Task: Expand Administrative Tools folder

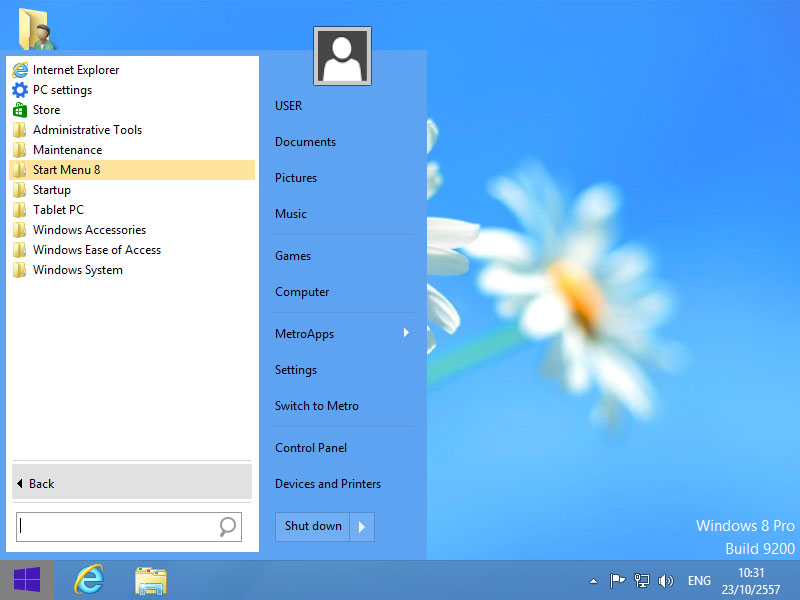Action: click(x=132, y=130)
